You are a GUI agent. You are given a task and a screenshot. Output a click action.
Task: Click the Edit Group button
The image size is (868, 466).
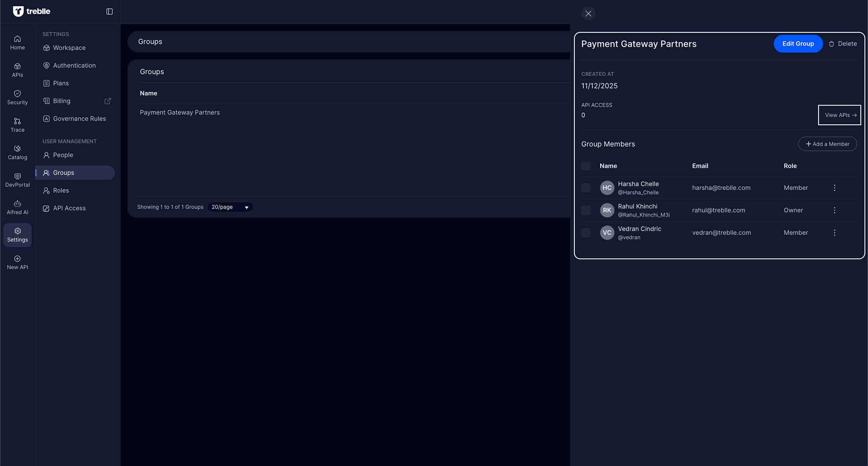pyautogui.click(x=798, y=43)
